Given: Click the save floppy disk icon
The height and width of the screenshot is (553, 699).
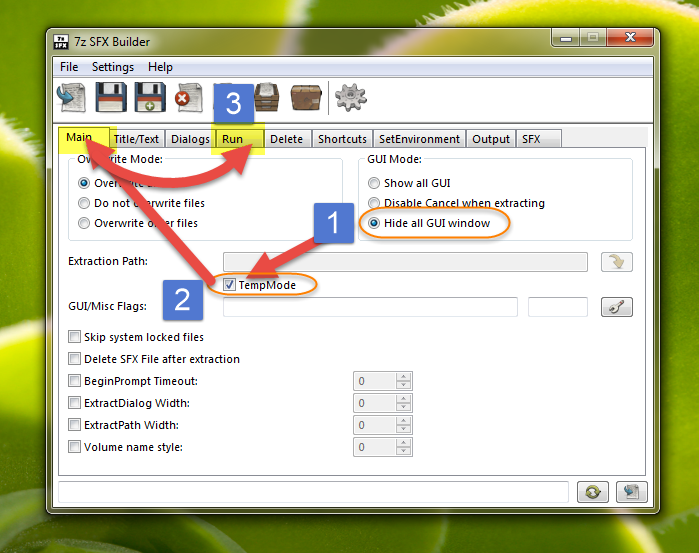Looking at the screenshot, I should 111,97.
